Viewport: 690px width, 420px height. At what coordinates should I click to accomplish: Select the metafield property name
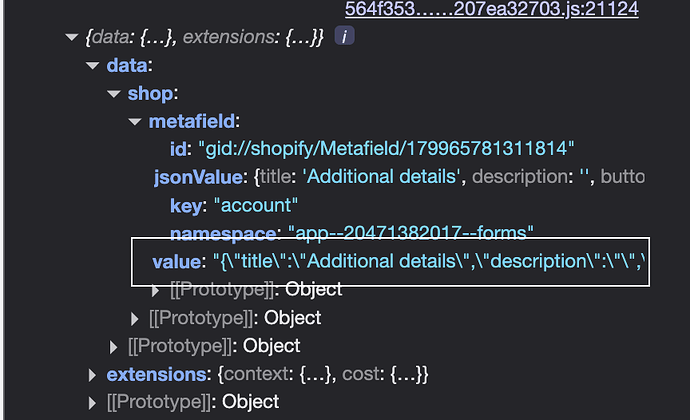coord(192,122)
